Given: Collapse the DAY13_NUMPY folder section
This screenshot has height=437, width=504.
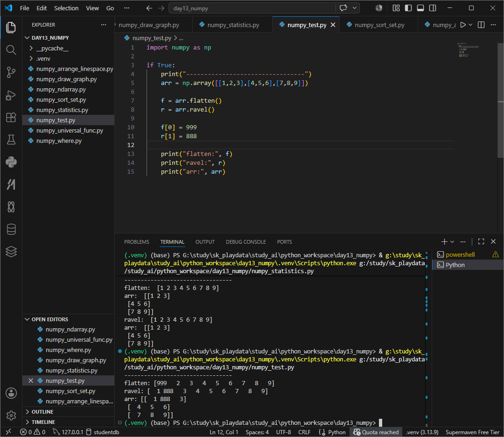Looking at the screenshot, I should 69,38.
